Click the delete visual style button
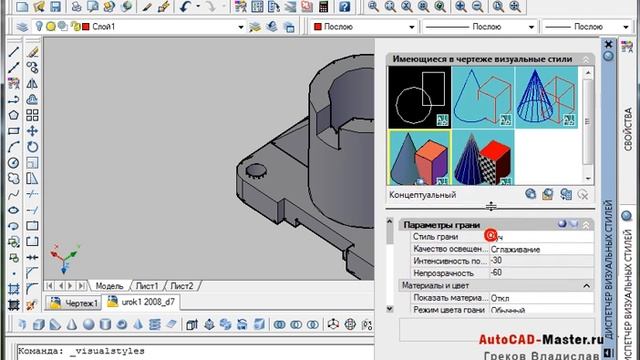Viewport: 640px width, 360px height. tap(583, 195)
